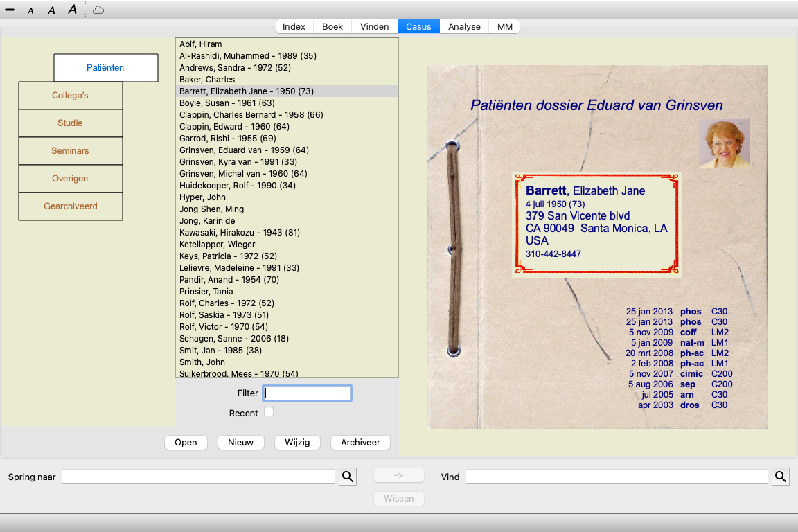Click the magnifier next to Vind field
Screen dimensions: 798x532
click(x=781, y=477)
